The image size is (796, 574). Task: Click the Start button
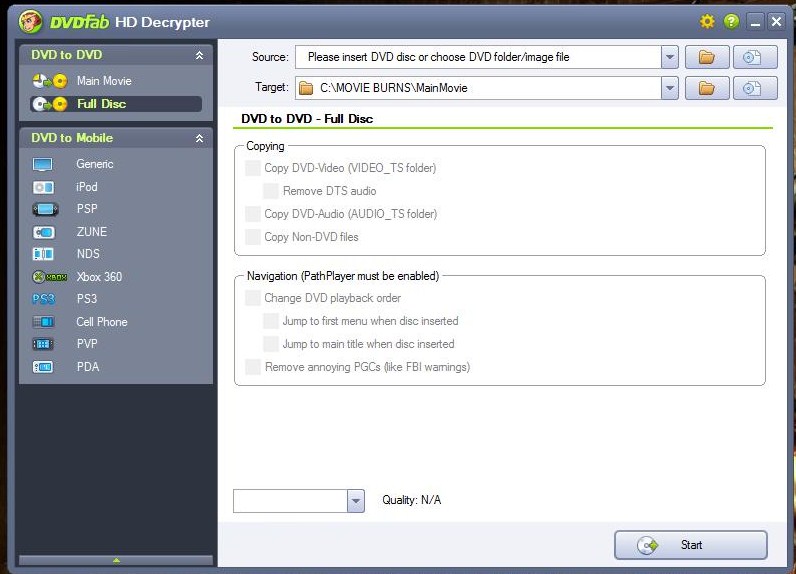[x=690, y=545]
